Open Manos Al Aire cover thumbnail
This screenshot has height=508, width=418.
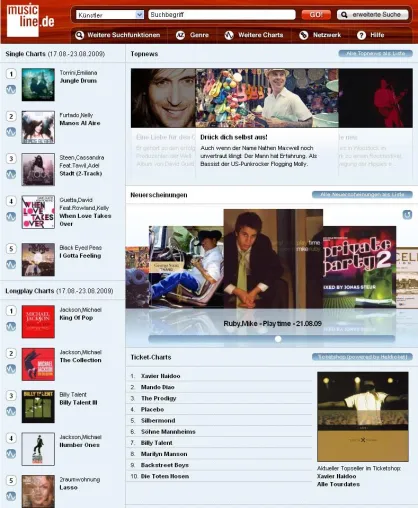click(x=38, y=127)
